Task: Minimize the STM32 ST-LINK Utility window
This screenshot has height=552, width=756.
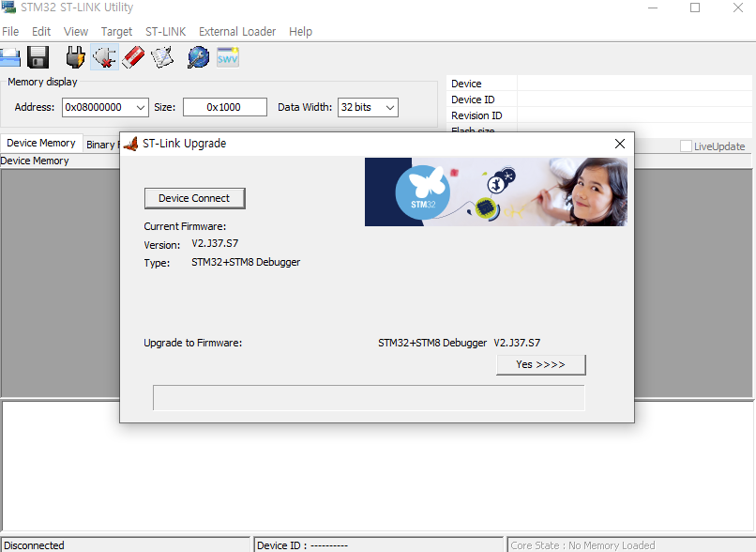Action: (x=653, y=8)
